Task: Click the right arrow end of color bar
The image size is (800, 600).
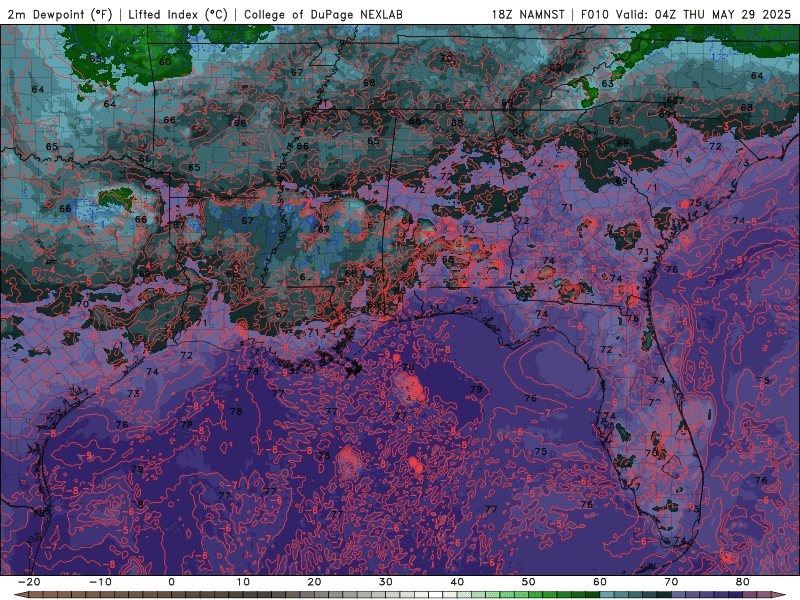Action: (779, 595)
